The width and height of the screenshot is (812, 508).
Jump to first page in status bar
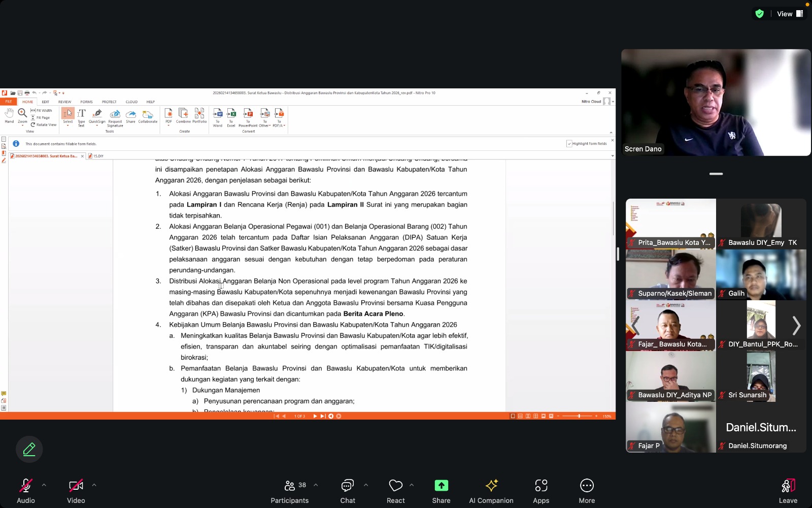(x=277, y=416)
